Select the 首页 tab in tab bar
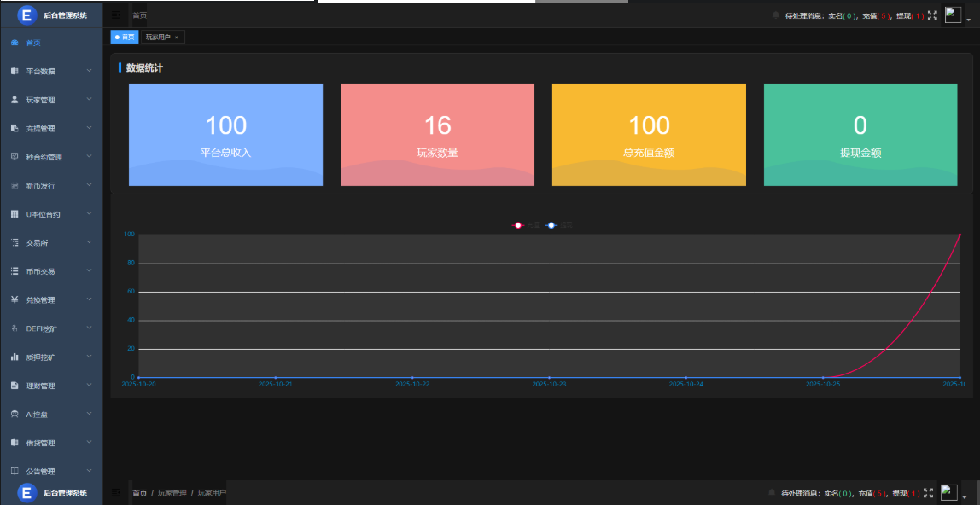980x505 pixels. (x=125, y=38)
